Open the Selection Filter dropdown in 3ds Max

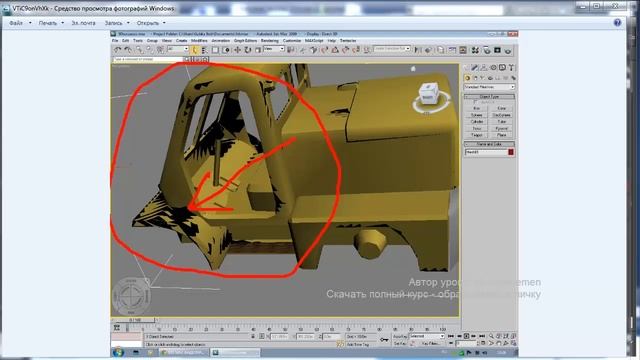[178, 49]
